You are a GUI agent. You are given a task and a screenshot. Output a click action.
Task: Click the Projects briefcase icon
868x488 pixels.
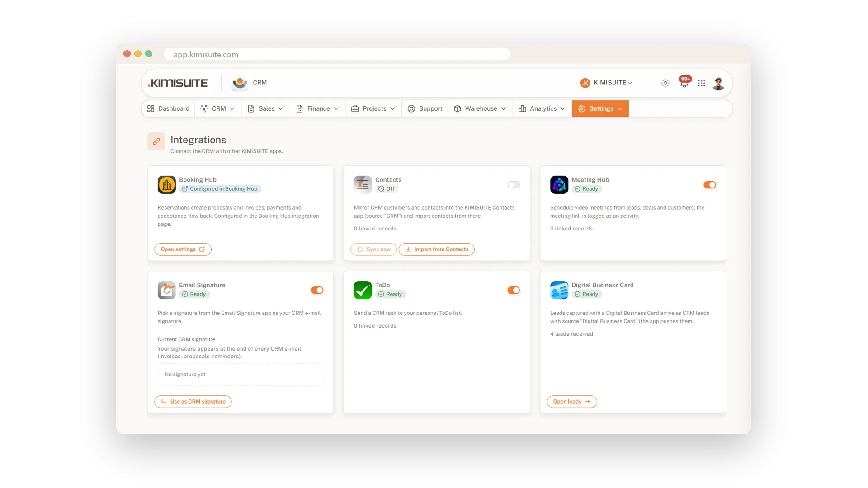(355, 108)
